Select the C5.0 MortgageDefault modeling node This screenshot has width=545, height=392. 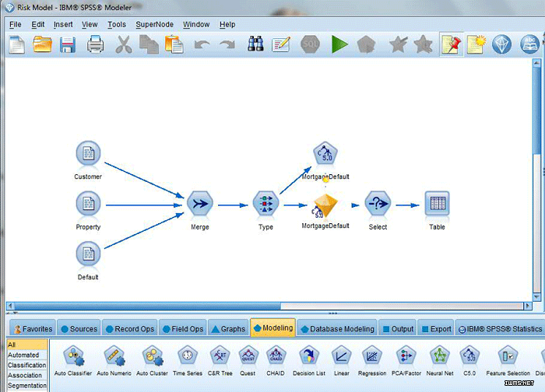tap(325, 154)
